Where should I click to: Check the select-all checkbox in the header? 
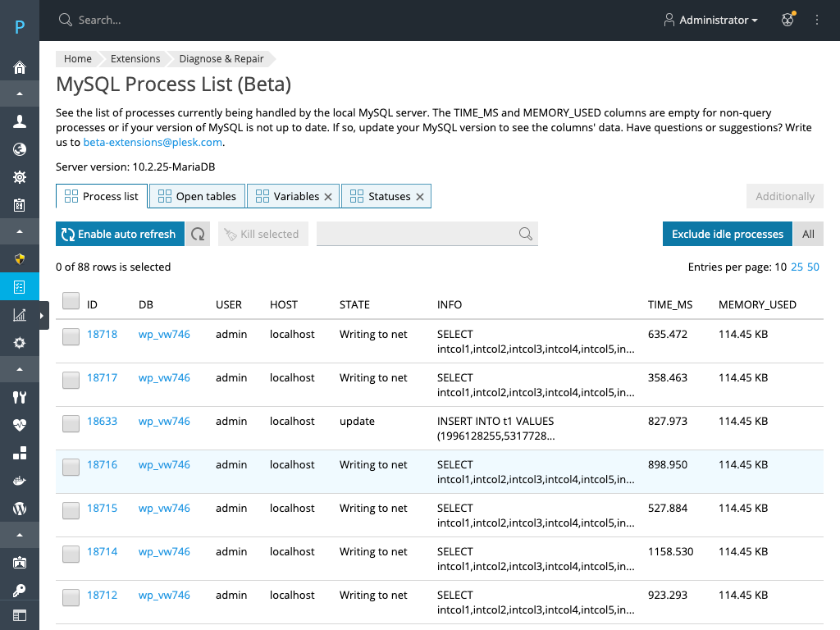[71, 301]
